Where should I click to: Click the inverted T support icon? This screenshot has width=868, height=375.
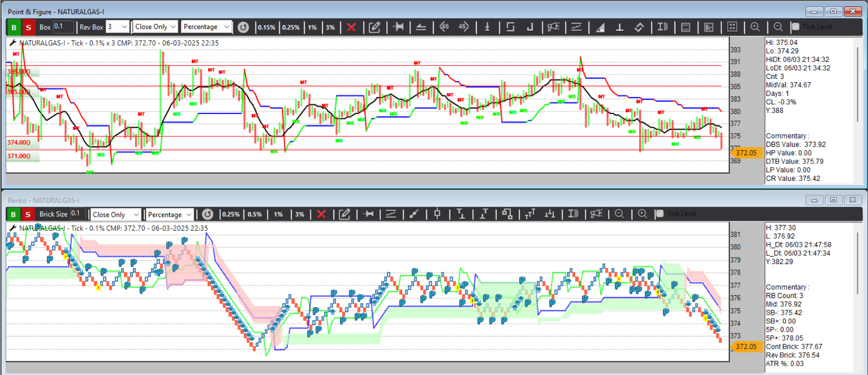619,27
